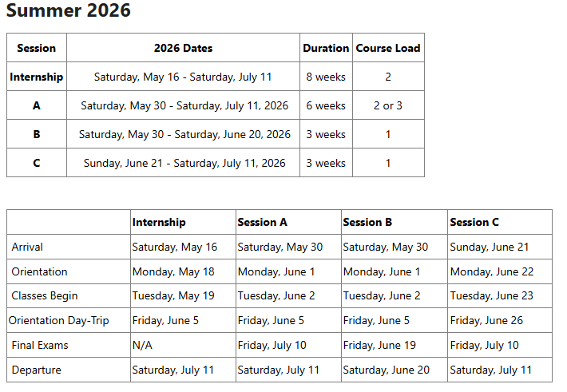The width and height of the screenshot is (567, 392).
Task: Click the Internship row label in top table
Action: click(x=37, y=77)
